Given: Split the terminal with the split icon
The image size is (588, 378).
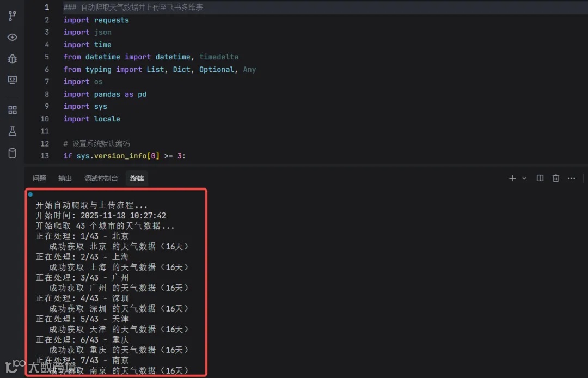Looking at the screenshot, I should (540, 178).
